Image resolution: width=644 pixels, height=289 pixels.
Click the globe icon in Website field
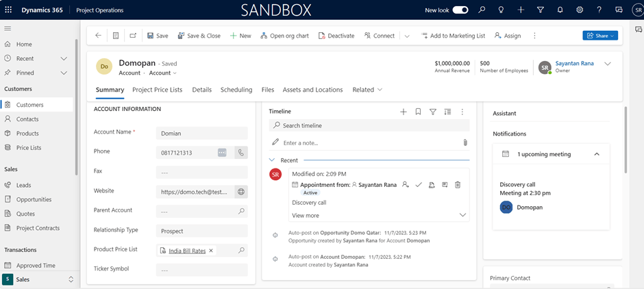pyautogui.click(x=240, y=192)
